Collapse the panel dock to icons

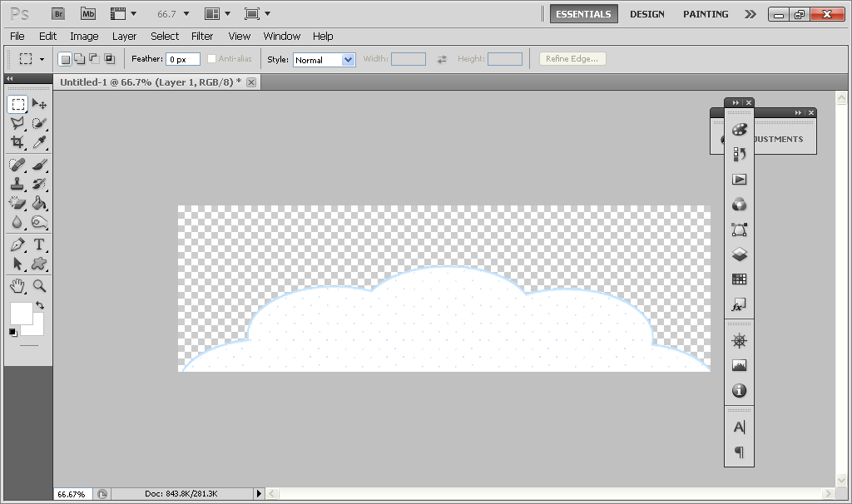pyautogui.click(x=735, y=101)
